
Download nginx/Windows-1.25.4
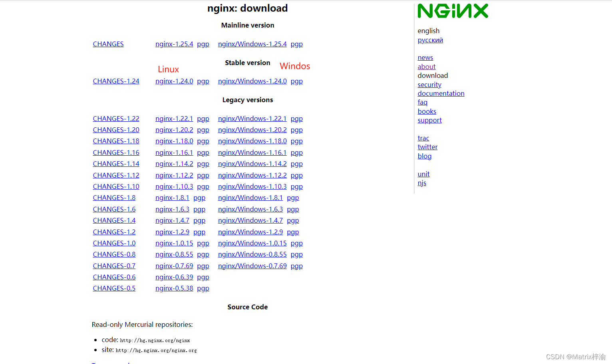click(252, 44)
